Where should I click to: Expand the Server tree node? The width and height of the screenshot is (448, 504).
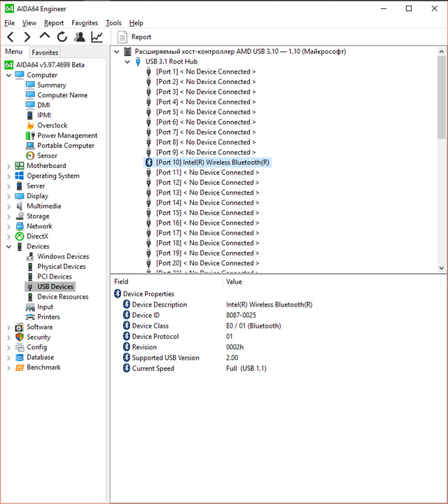click(x=8, y=186)
